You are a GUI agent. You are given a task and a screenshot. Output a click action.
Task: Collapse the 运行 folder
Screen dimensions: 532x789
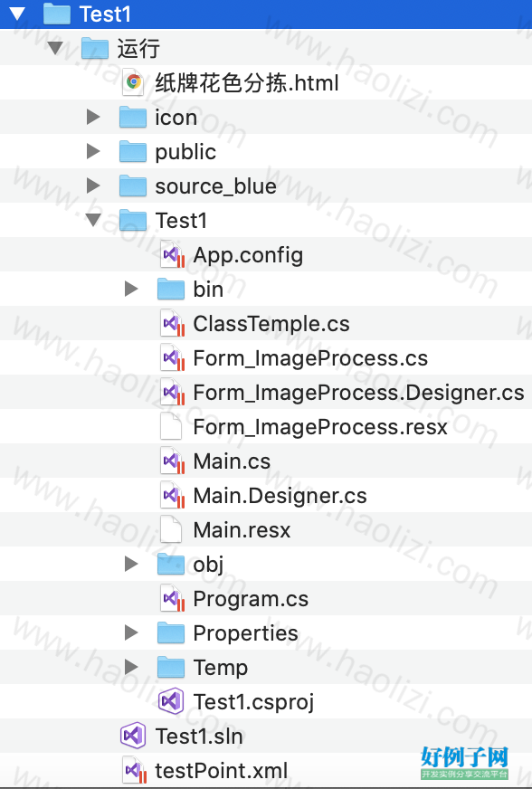point(55,48)
